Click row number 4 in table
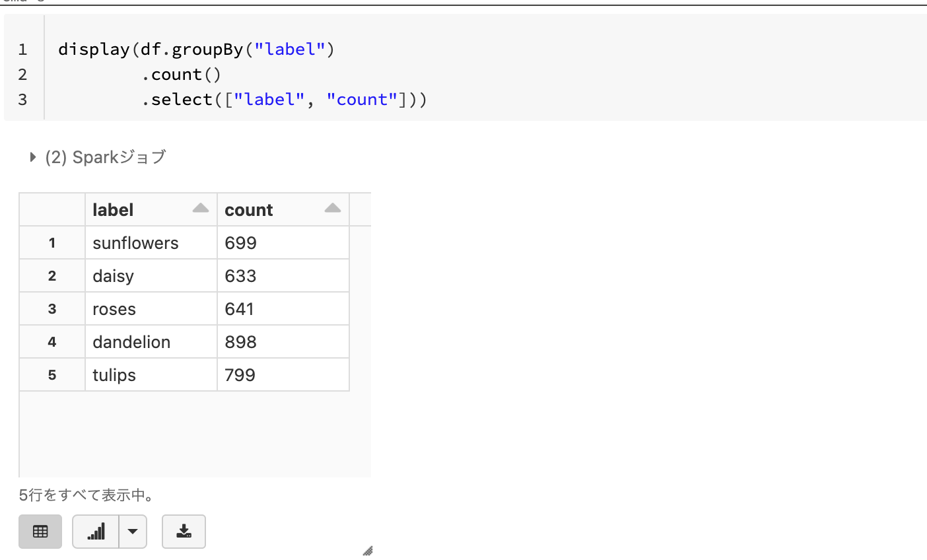 tap(52, 342)
